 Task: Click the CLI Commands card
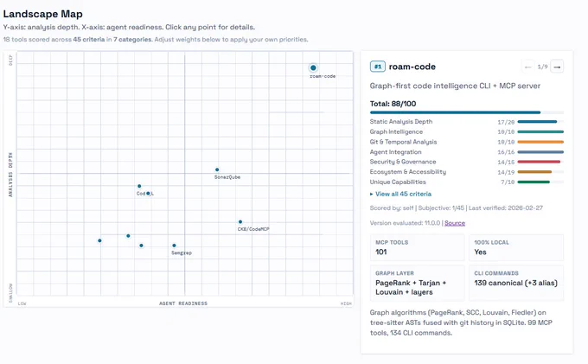click(516, 283)
